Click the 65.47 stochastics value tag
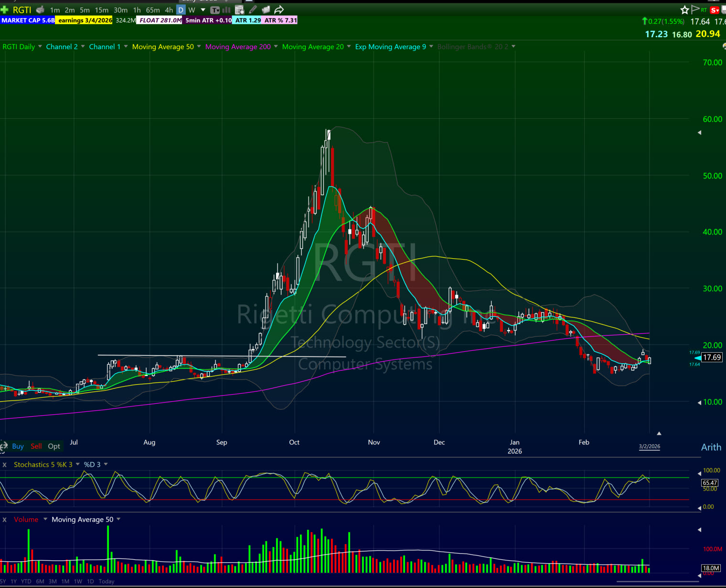Screen dimensions: 726x588 point(710,483)
